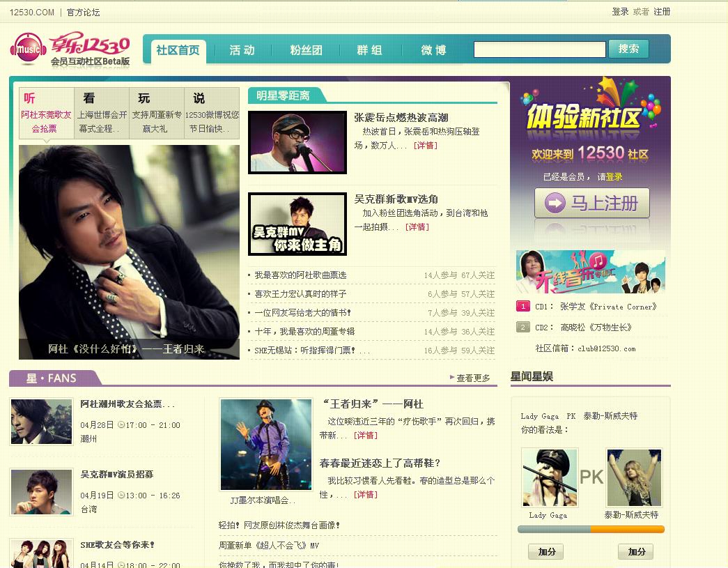Image resolution: width=728 pixels, height=568 pixels.
Task: Open SHE歌友会等你来 event title
Action: tap(118, 544)
